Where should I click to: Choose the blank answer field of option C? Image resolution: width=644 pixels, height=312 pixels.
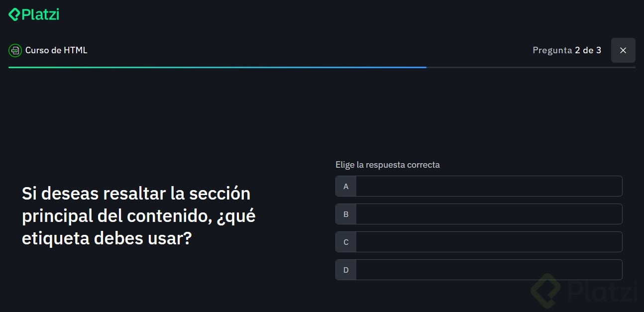coord(489,242)
